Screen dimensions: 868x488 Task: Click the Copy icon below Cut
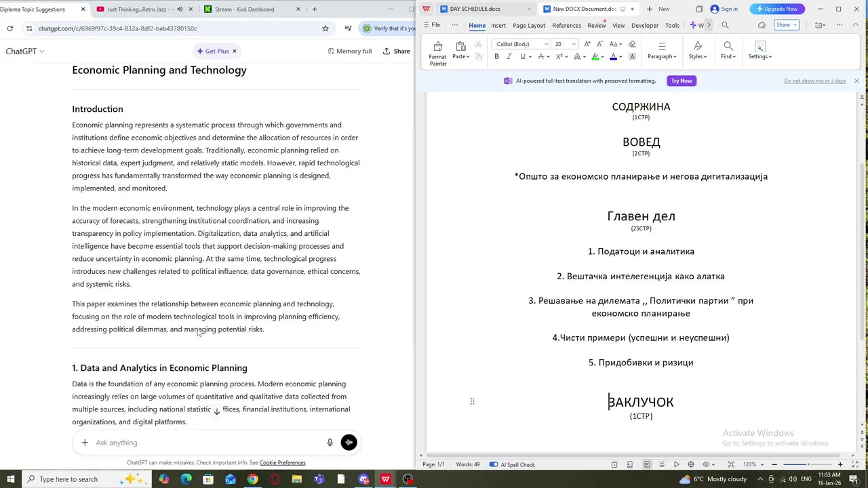click(x=478, y=57)
